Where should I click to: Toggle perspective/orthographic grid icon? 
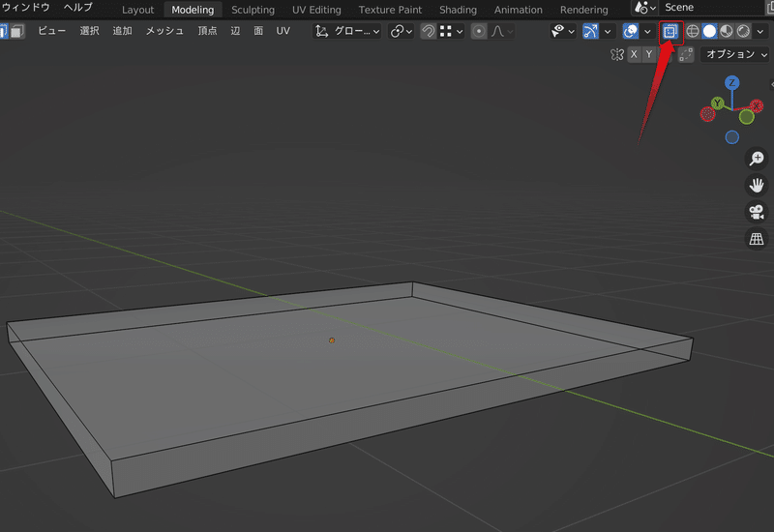coord(757,239)
